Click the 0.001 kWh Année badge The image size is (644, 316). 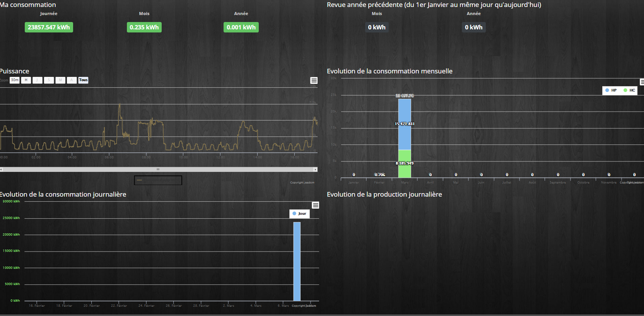241,27
